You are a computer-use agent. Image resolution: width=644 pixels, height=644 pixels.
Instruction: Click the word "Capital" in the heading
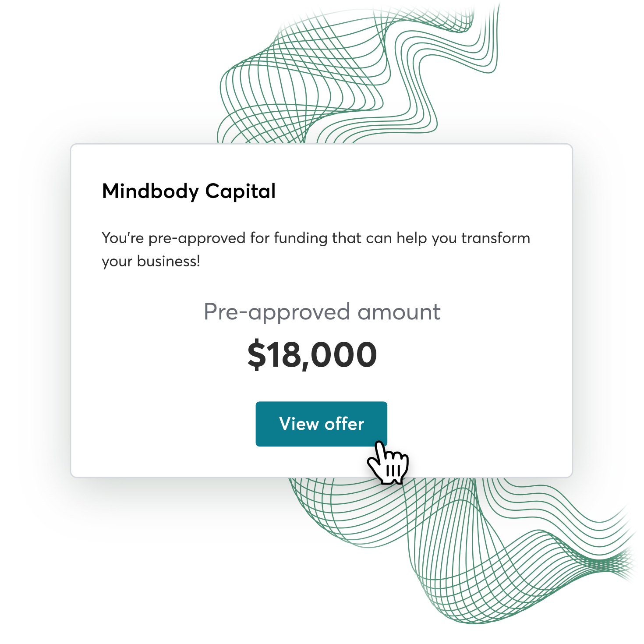[240, 191]
